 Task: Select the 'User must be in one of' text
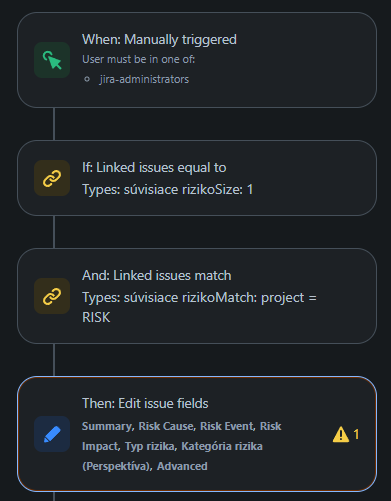pyautogui.click(x=139, y=59)
